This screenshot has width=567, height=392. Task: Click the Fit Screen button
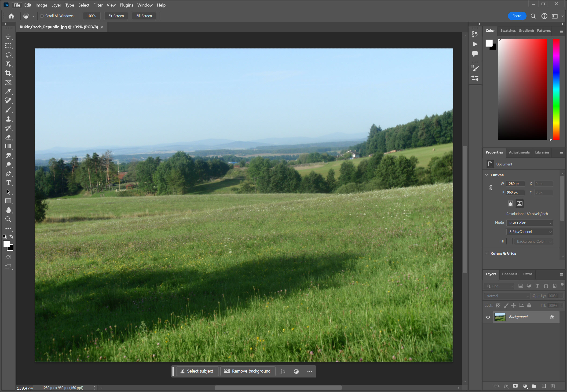tap(116, 16)
